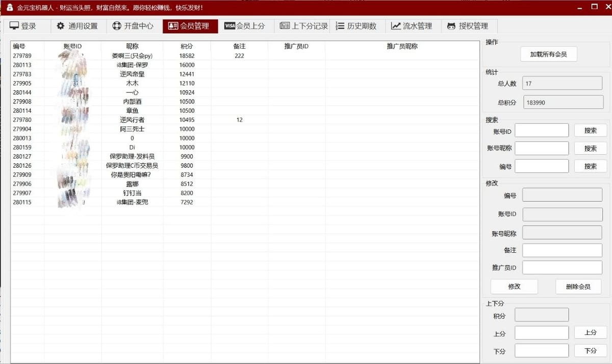The height and width of the screenshot is (364, 612).
Task: Click the 推广员ID column header
Action: pyautogui.click(x=296, y=46)
